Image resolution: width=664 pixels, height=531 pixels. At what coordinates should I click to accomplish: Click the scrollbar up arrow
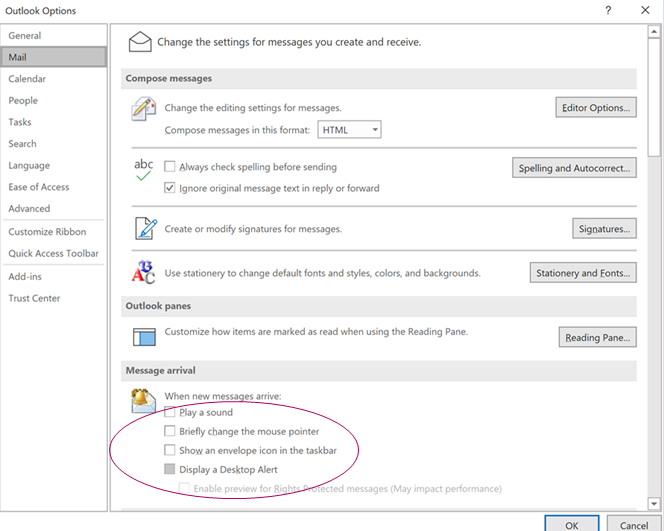(x=654, y=33)
